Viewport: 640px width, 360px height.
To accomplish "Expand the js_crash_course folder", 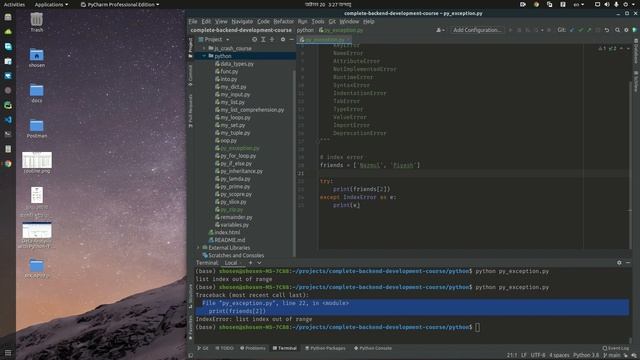I will tap(204, 48).
